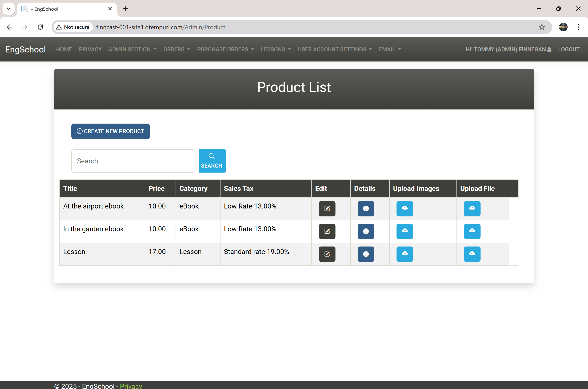Screen dimensions: 588x389
Task: Open the Purchase Orders dropdown menu
Action: 225,49
